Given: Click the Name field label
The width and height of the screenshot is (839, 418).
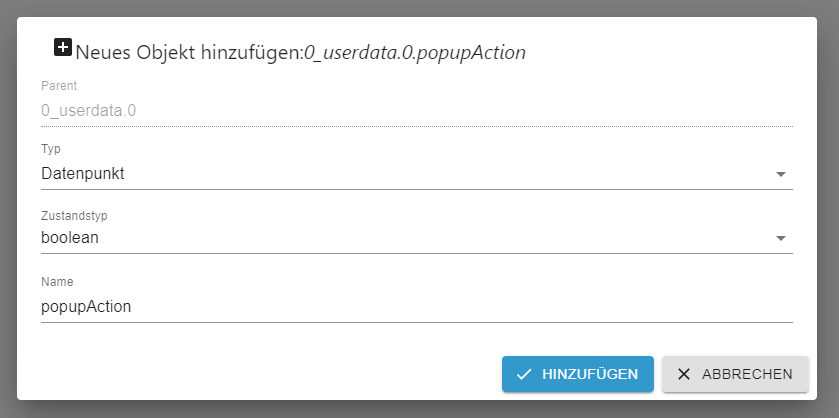Looking at the screenshot, I should tap(57, 282).
